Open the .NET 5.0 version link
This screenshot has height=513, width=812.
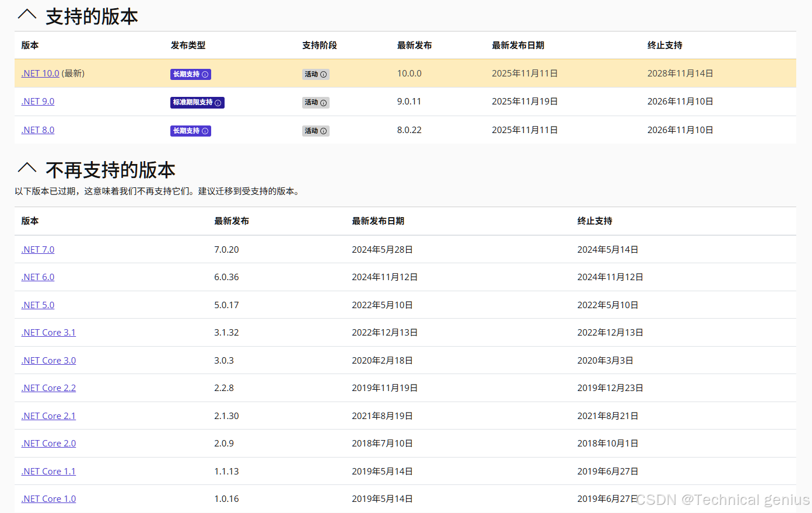[38, 305]
